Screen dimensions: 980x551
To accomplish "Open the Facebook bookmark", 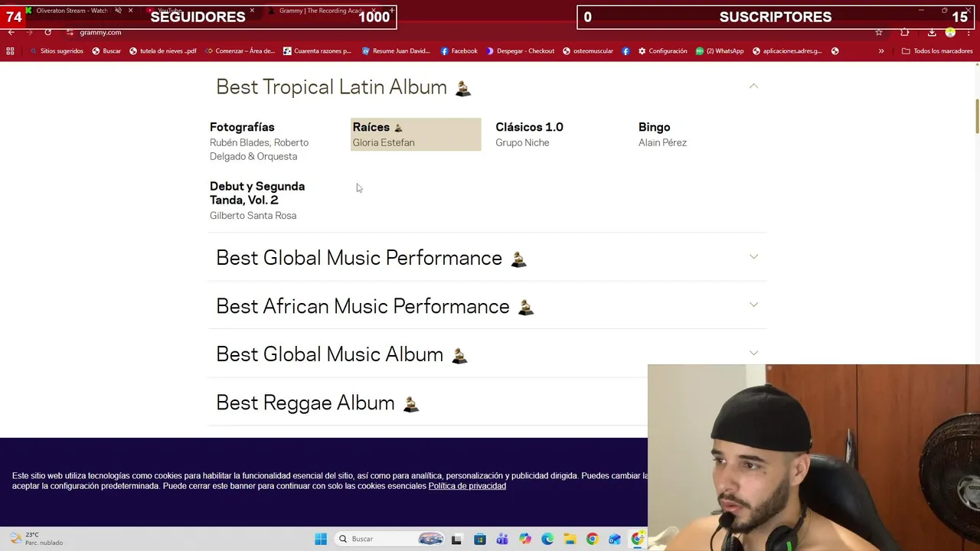I will [459, 51].
